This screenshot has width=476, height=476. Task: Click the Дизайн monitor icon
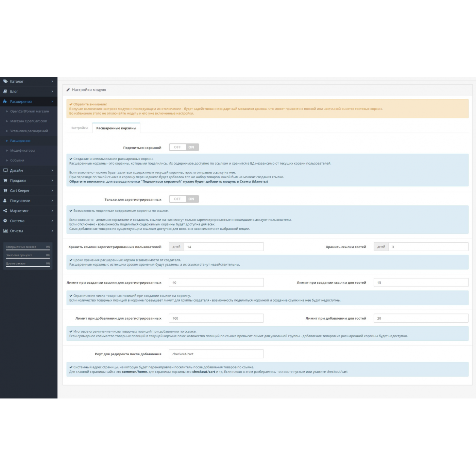click(x=5, y=171)
